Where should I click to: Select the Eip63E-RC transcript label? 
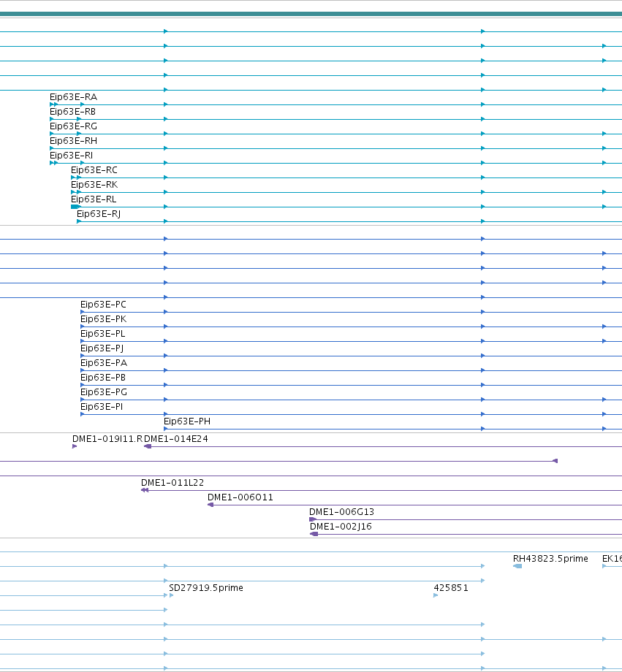pos(94,170)
